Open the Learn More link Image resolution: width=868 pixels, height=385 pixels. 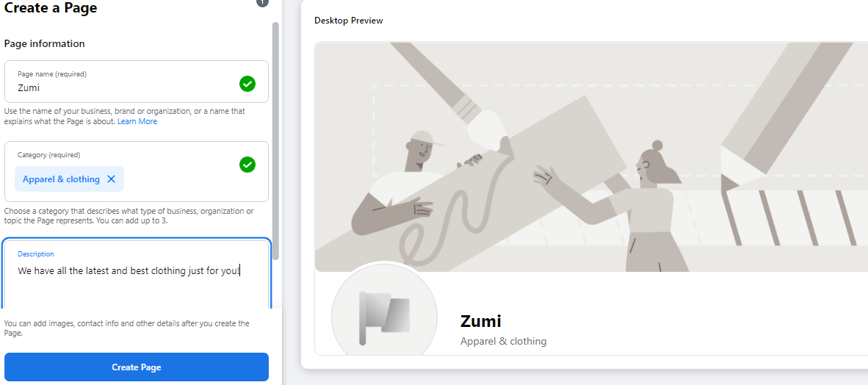click(137, 121)
